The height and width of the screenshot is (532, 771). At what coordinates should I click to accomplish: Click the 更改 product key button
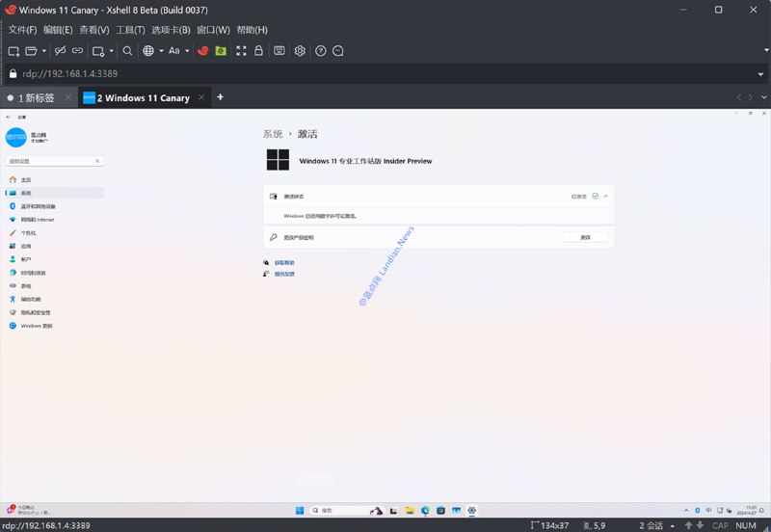coord(585,237)
